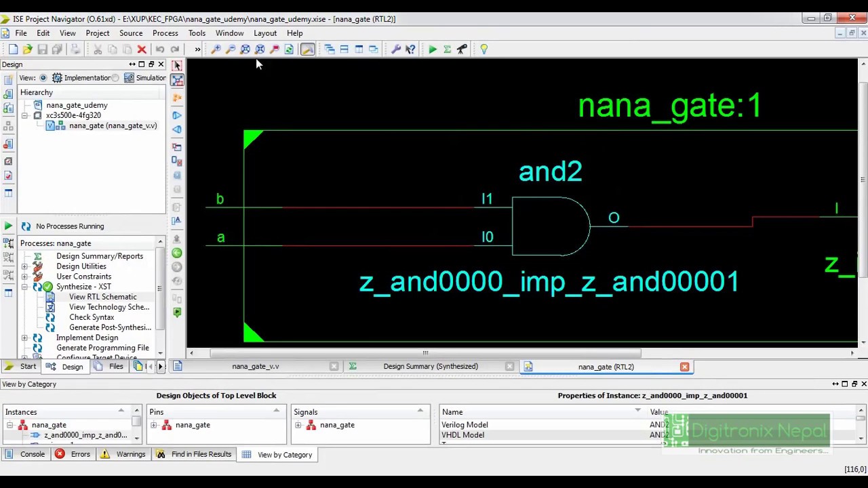Expand nana_gate in the Pins list
868x488 pixels.
(154, 425)
